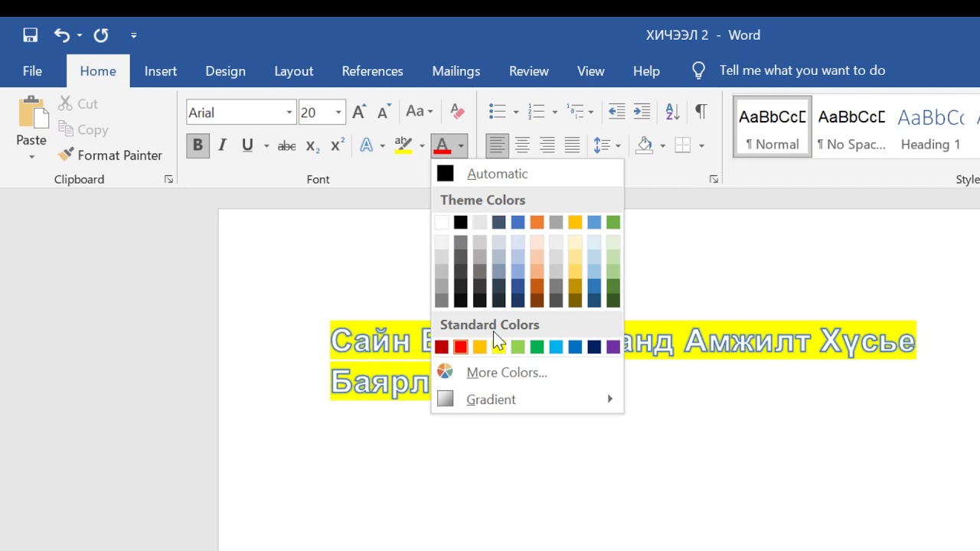Copy the selected text

click(x=83, y=129)
